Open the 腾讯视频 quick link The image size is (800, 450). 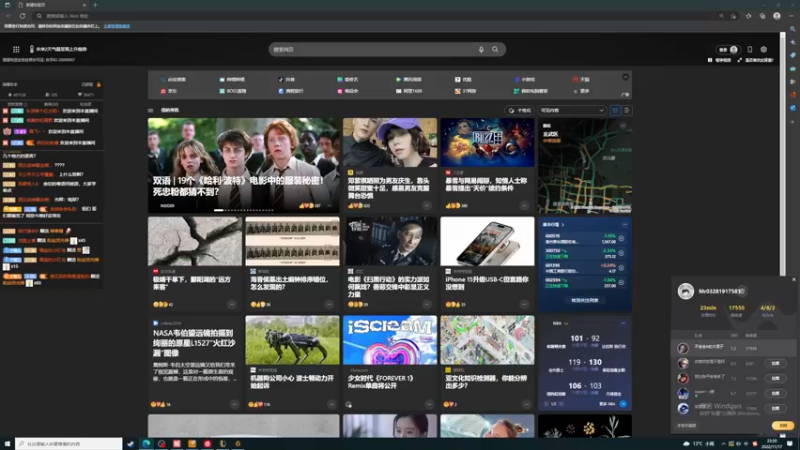coord(409,80)
